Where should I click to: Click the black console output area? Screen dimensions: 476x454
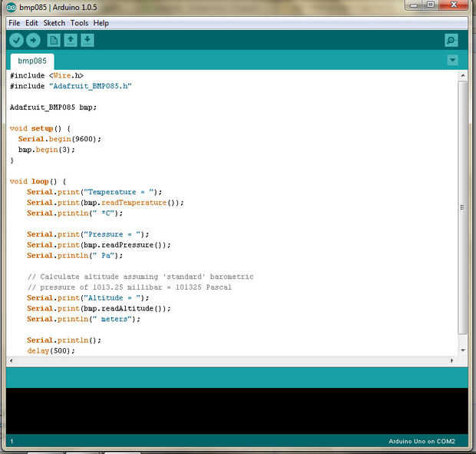point(236,410)
